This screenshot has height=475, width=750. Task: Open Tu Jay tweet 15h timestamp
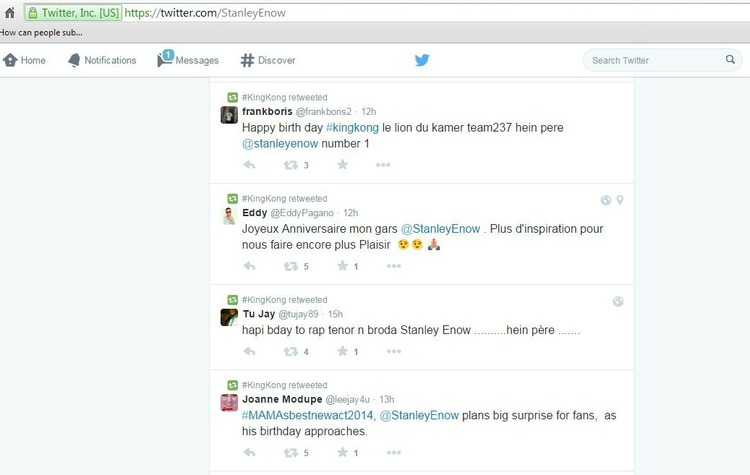click(335, 314)
